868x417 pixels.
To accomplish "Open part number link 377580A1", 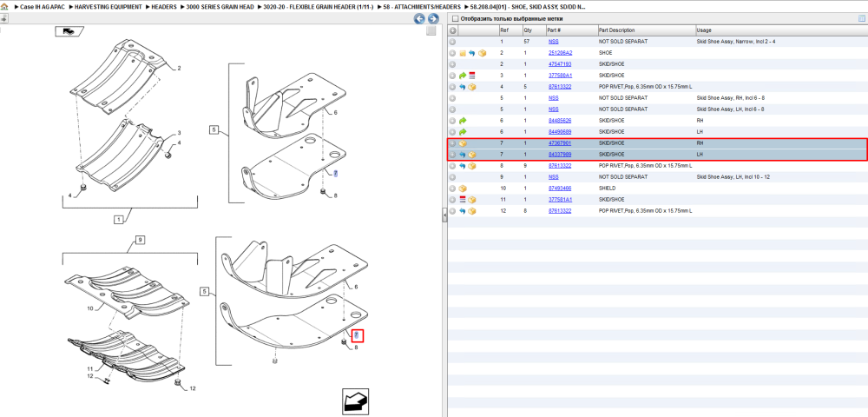I will [x=560, y=76].
